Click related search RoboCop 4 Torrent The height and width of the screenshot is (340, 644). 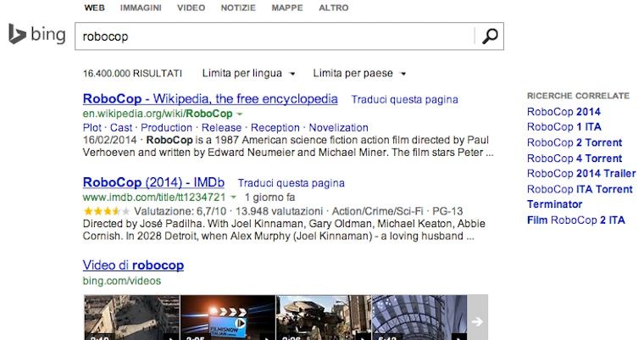click(x=575, y=158)
